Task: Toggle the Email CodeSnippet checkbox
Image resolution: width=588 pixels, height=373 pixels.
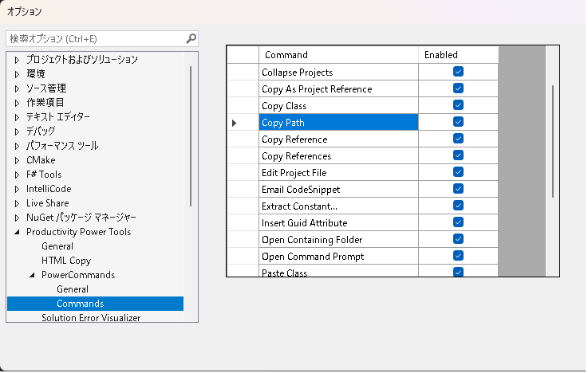Action: pos(458,189)
